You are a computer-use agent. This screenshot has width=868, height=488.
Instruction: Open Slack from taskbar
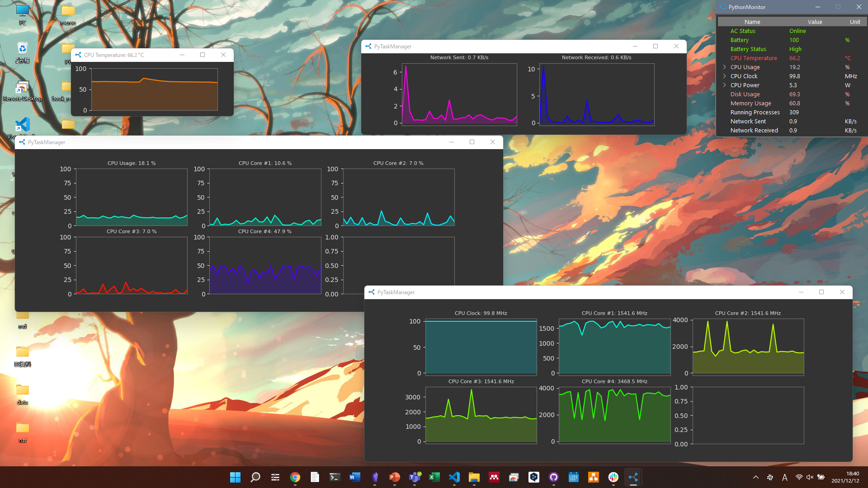click(613, 477)
